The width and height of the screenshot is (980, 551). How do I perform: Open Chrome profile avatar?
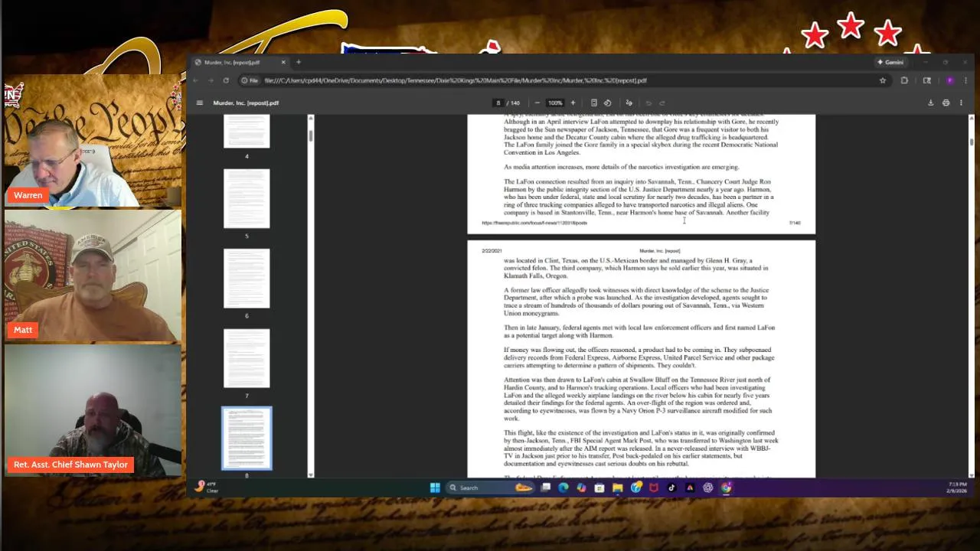[x=950, y=80]
